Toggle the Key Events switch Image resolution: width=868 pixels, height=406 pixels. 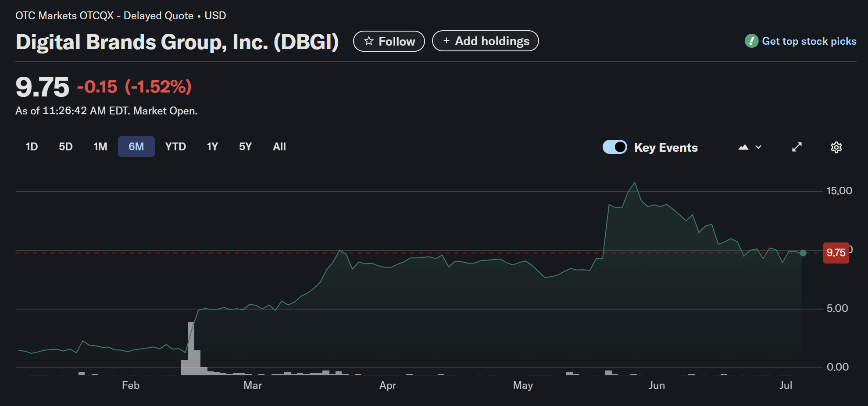click(614, 147)
